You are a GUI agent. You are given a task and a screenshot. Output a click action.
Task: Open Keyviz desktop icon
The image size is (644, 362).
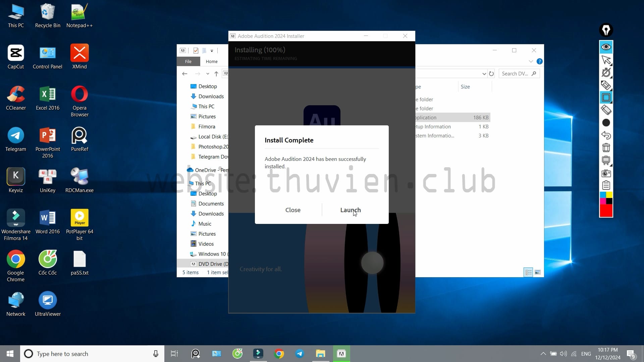(x=16, y=181)
